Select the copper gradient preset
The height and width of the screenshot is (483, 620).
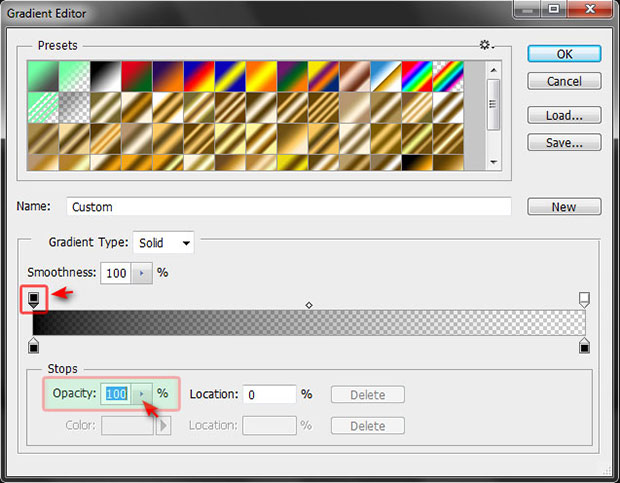click(x=355, y=76)
